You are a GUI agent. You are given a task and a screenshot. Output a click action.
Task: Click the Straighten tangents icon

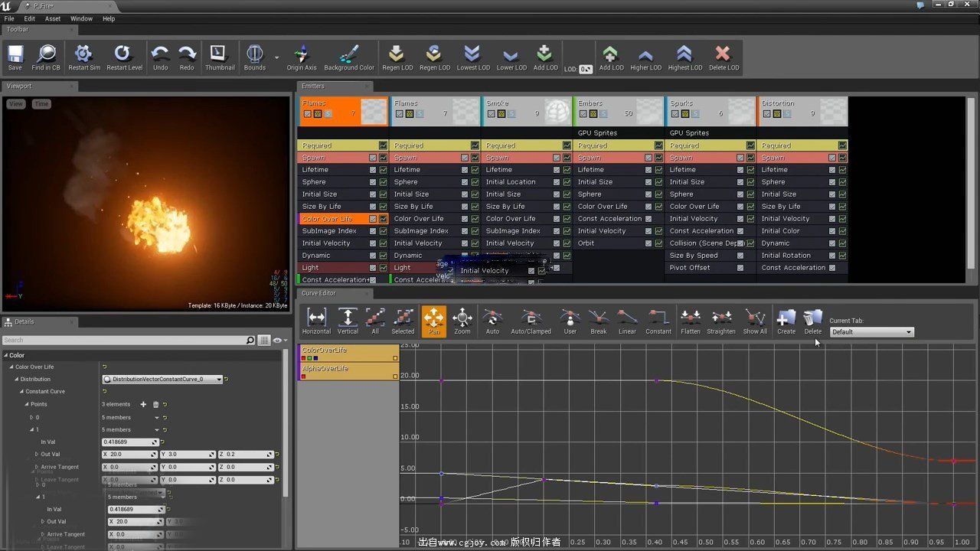point(721,321)
